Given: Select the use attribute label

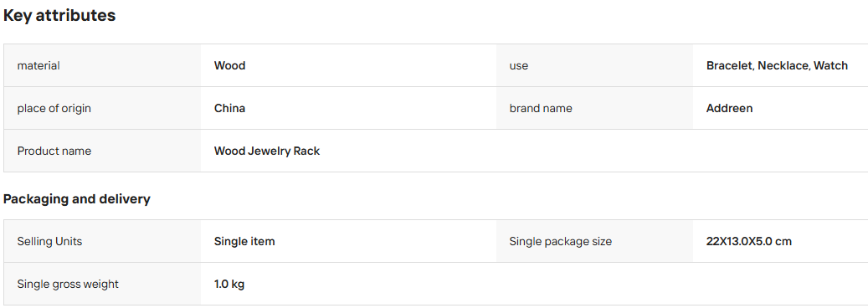Looking at the screenshot, I should [519, 65].
